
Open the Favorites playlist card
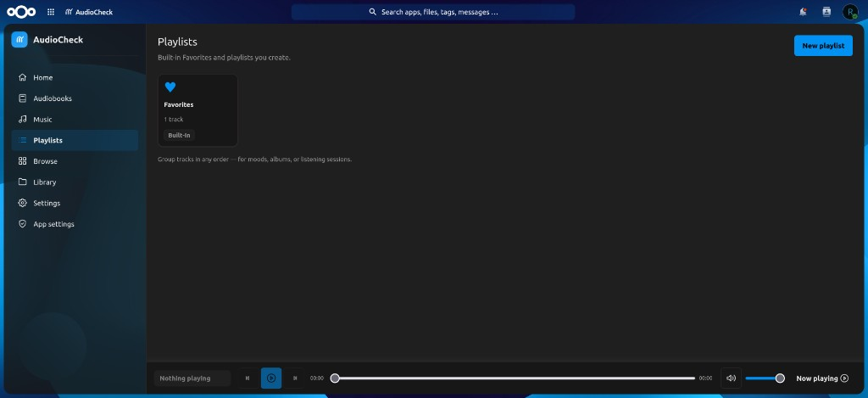click(198, 110)
